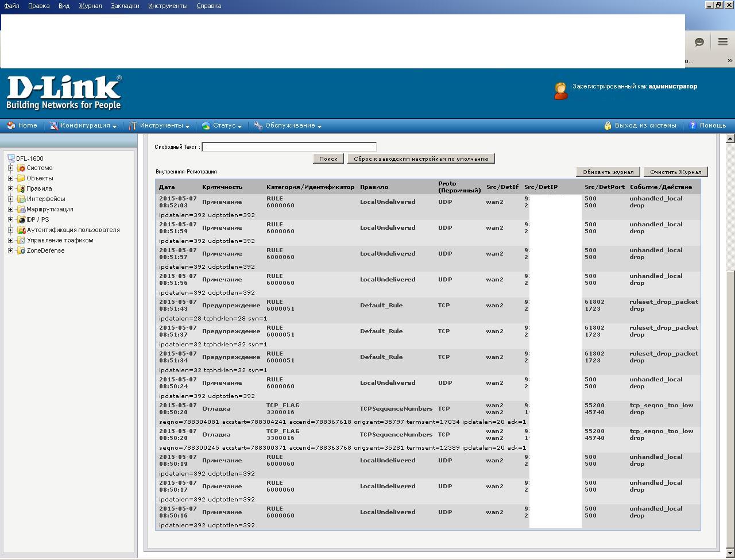735x560 pixels.
Task: Open the browser Журнал menu
Action: (x=90, y=6)
